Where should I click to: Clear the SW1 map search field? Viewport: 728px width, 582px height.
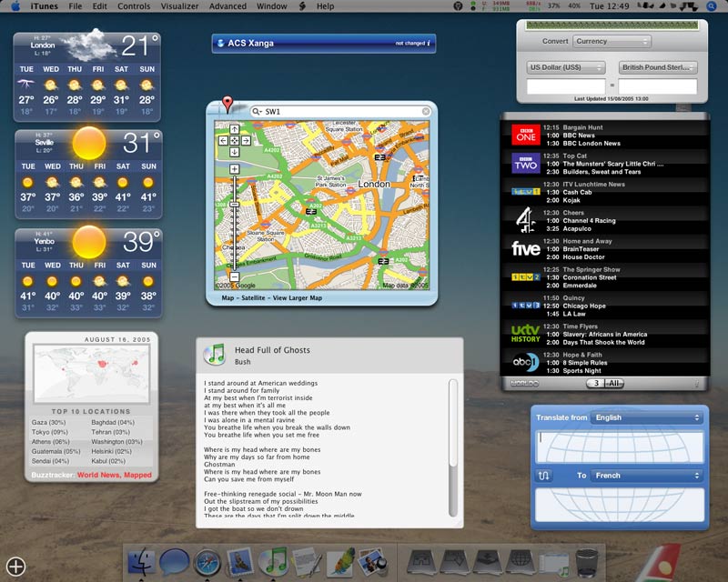426,112
